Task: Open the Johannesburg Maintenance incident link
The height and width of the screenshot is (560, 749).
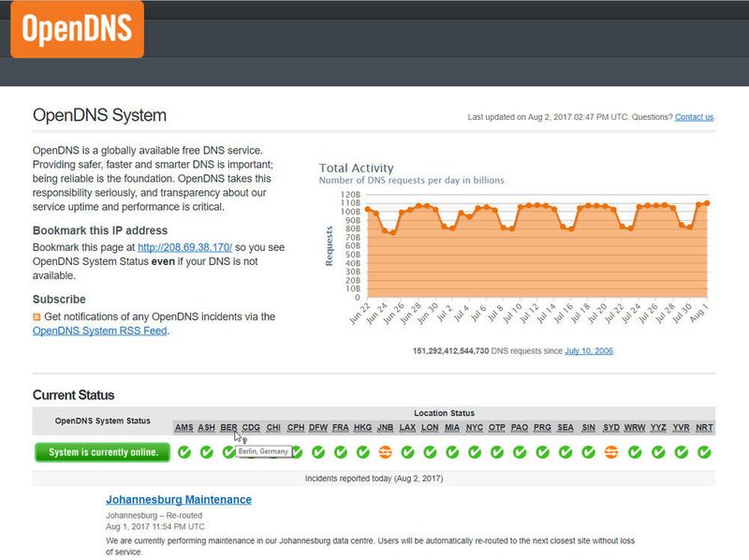Action: [x=179, y=500]
